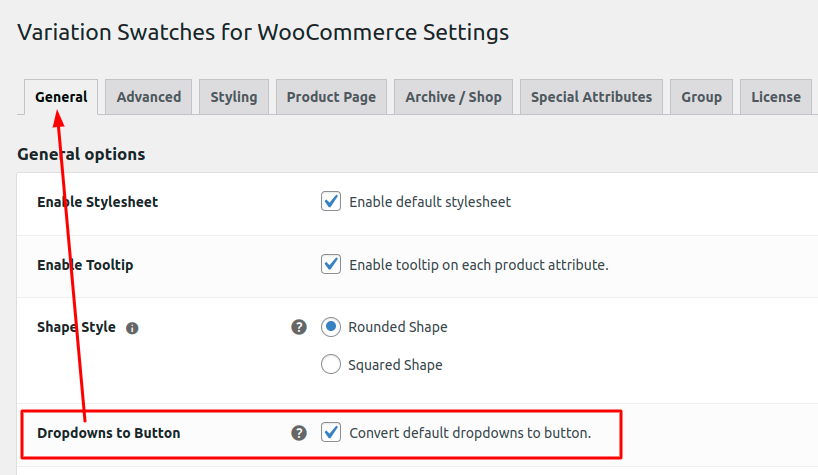Screen dimensions: 818x475
Task: Switch to Special Attributes tab
Action: tap(592, 97)
